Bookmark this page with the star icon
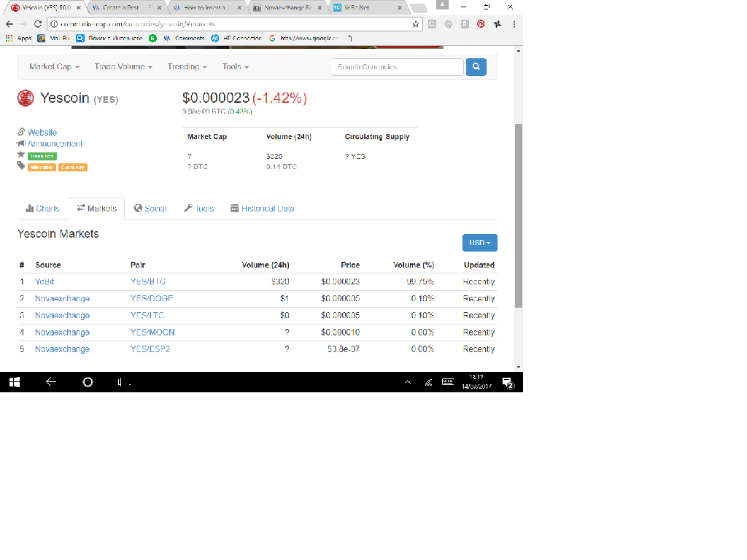 click(415, 24)
